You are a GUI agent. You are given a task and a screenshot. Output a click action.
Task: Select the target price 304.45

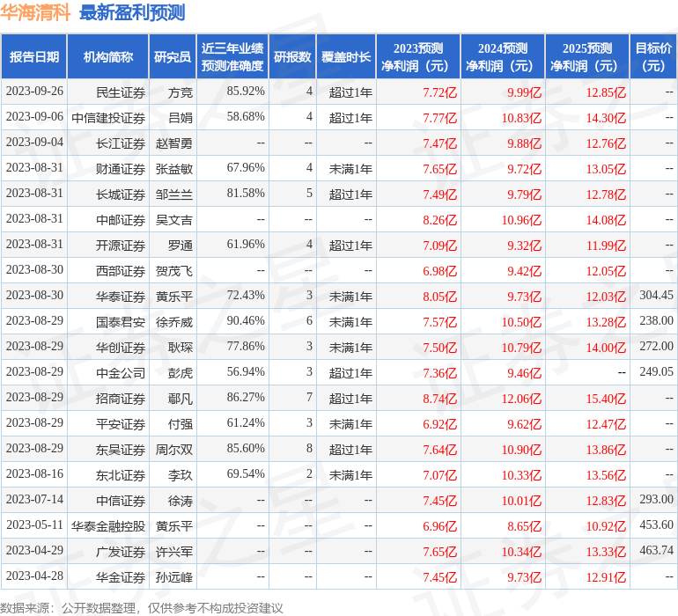pyautogui.click(x=656, y=296)
